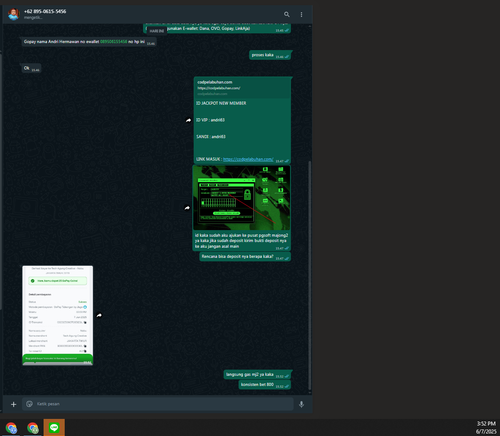
Task: Open contact info for +62 895-0615-5456
Action: [45, 11]
